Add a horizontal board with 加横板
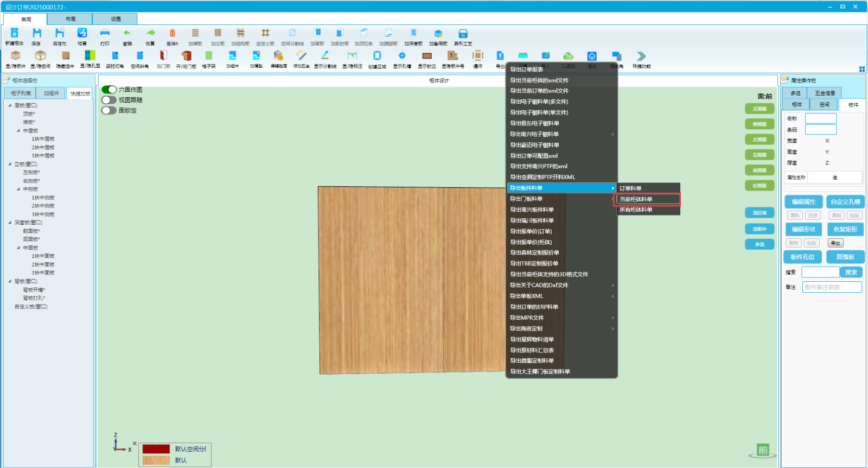Screen dimensions: 868x468 [x=195, y=34]
